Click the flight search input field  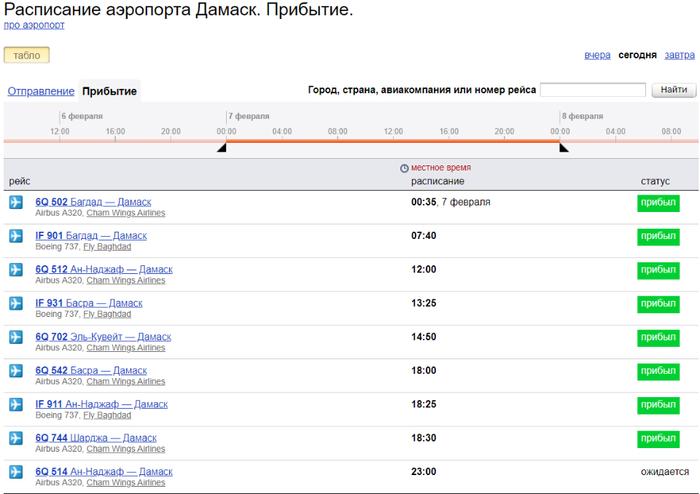point(592,90)
